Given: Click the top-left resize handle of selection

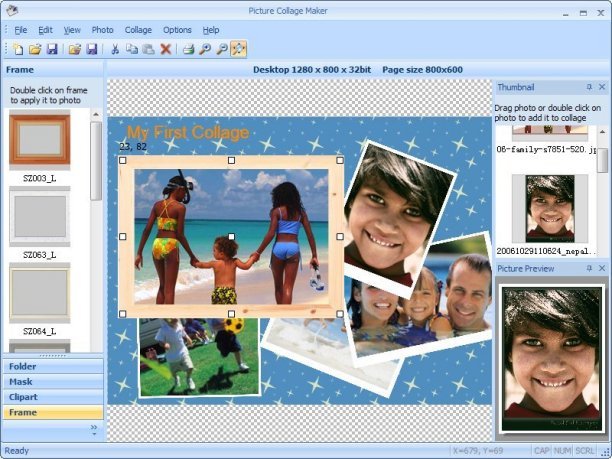Looking at the screenshot, I should (123, 160).
